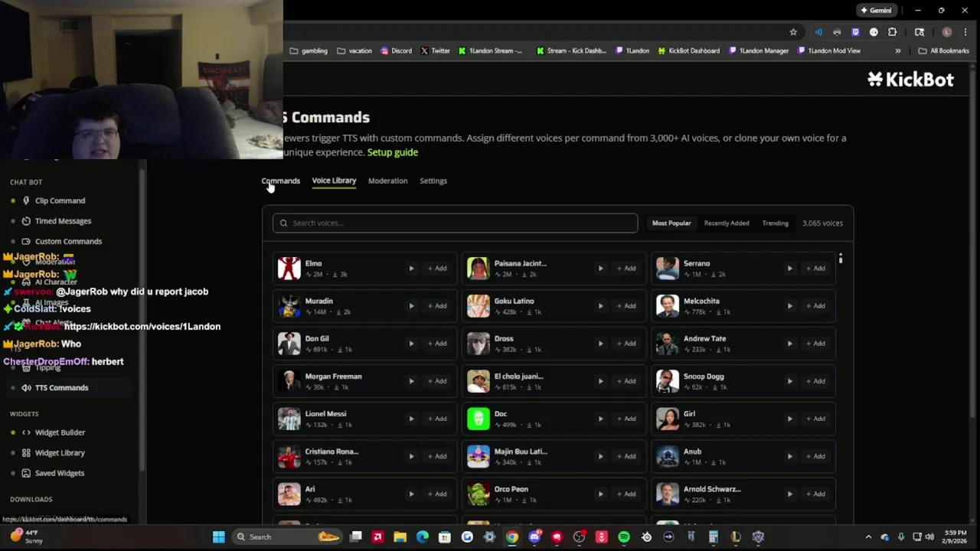The height and width of the screenshot is (551, 980).
Task: Open Discord from the taskbar
Action: click(x=534, y=537)
